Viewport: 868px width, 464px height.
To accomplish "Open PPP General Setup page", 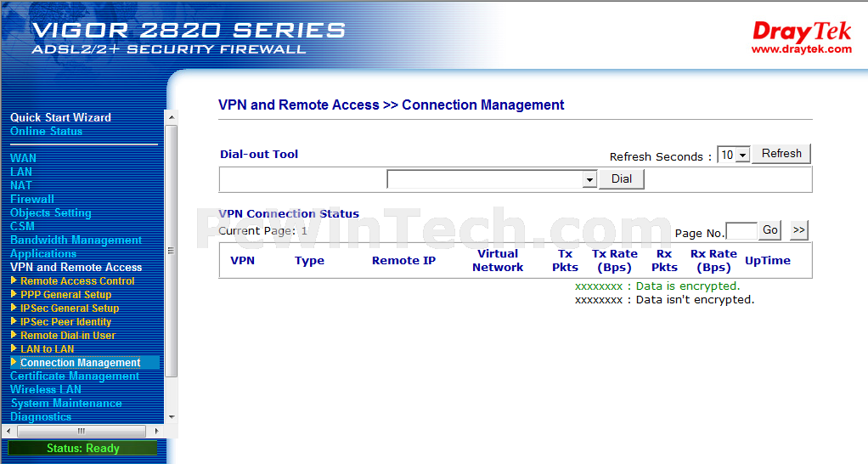I will 66,295.
